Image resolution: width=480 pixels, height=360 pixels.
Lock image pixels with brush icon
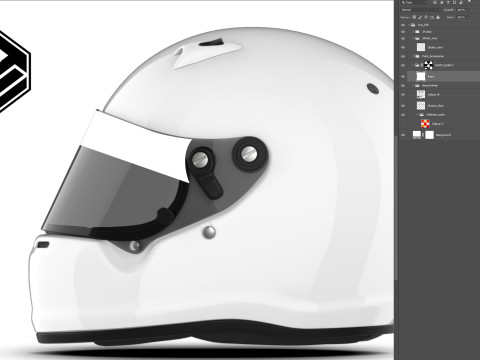(420, 17)
